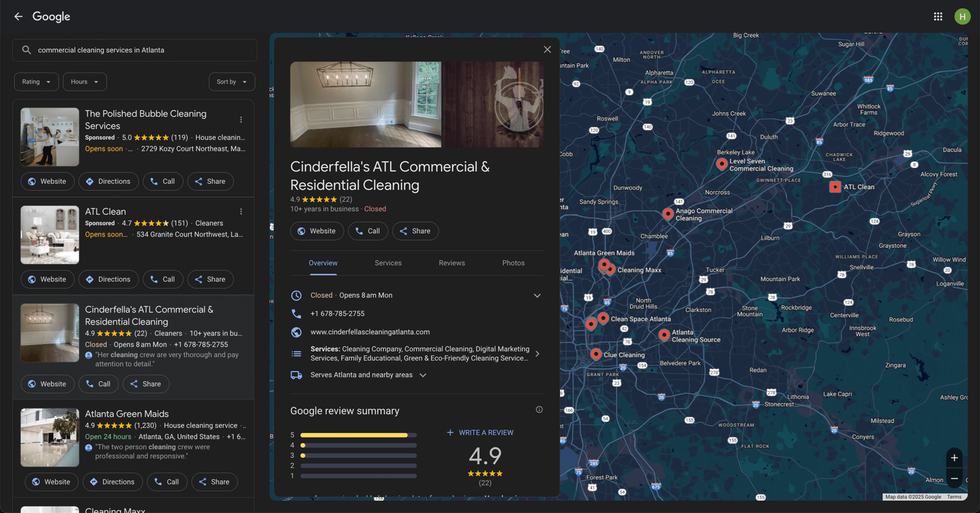Image resolution: width=980 pixels, height=513 pixels.
Task: Select the Level Seven Commercial Cleaning map pin
Action: (x=722, y=163)
